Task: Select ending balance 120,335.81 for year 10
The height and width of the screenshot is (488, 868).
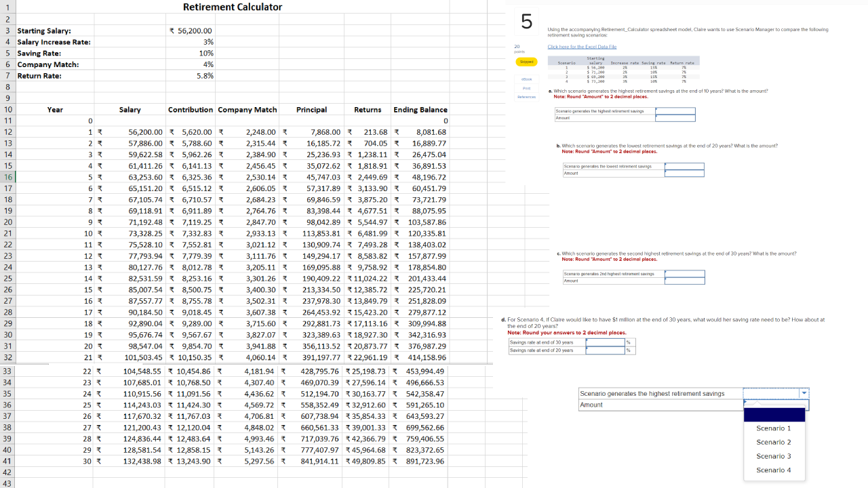Action: tap(420, 234)
